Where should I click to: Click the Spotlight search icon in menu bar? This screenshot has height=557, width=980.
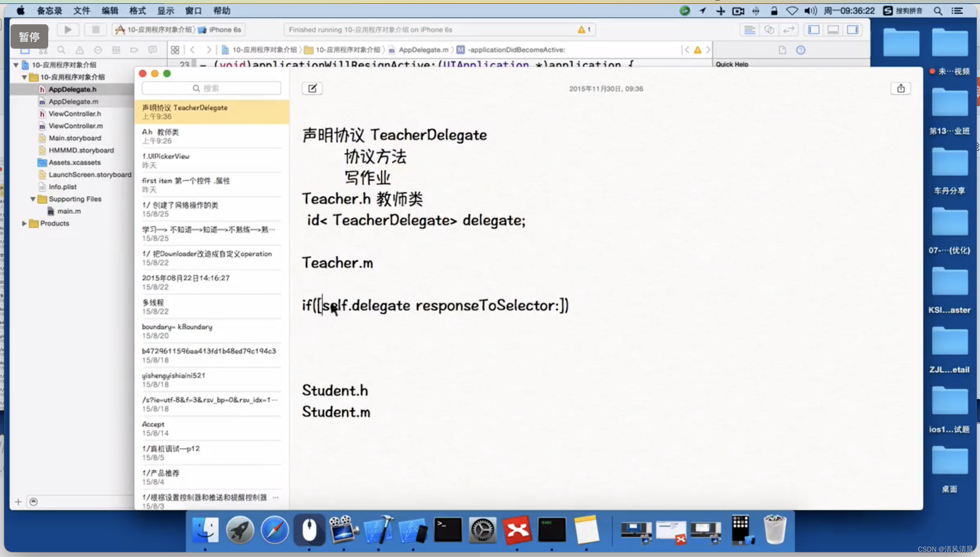(x=938, y=11)
